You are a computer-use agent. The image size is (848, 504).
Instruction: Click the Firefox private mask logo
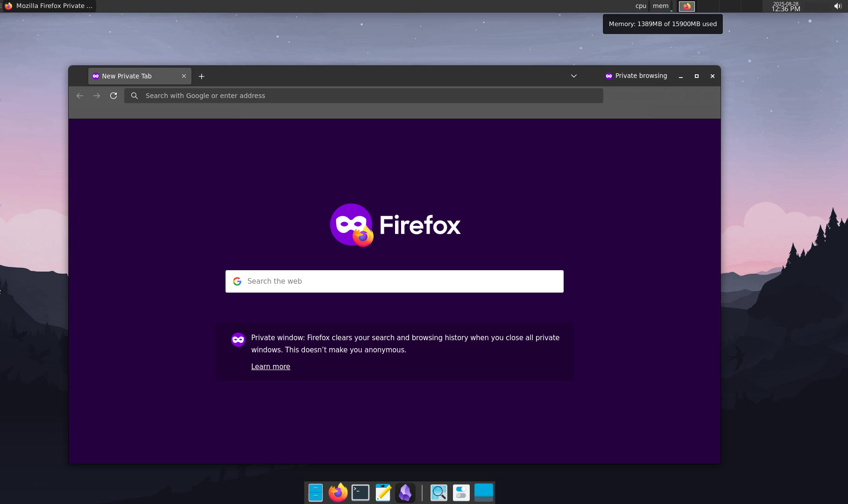click(352, 225)
